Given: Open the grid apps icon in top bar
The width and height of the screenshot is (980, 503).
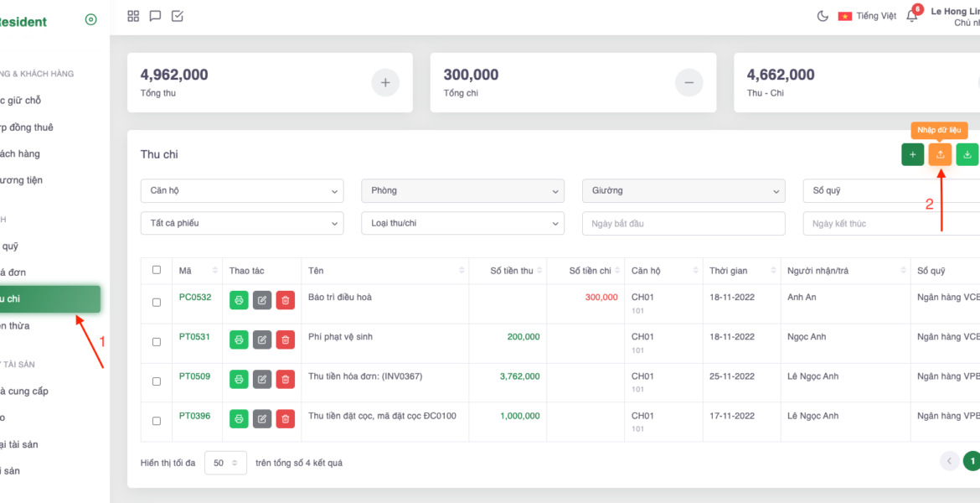Looking at the screenshot, I should coord(133,16).
